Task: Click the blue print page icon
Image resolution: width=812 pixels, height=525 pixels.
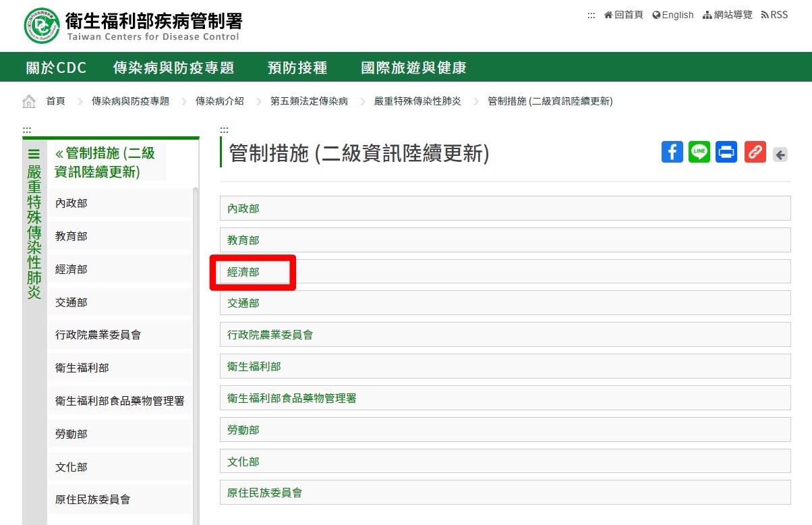Action: pos(726,152)
